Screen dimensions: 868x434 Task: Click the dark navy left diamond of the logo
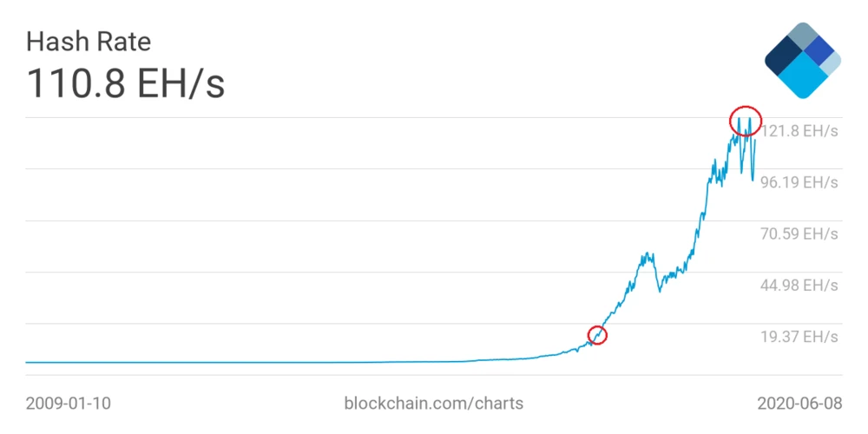click(785, 59)
